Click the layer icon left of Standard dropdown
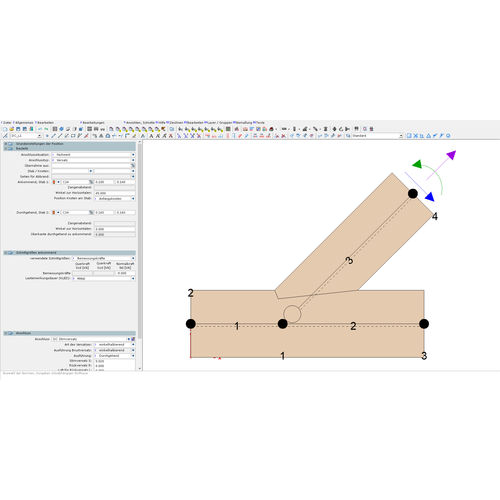Image resolution: width=500 pixels, height=500 pixels. coord(348,136)
